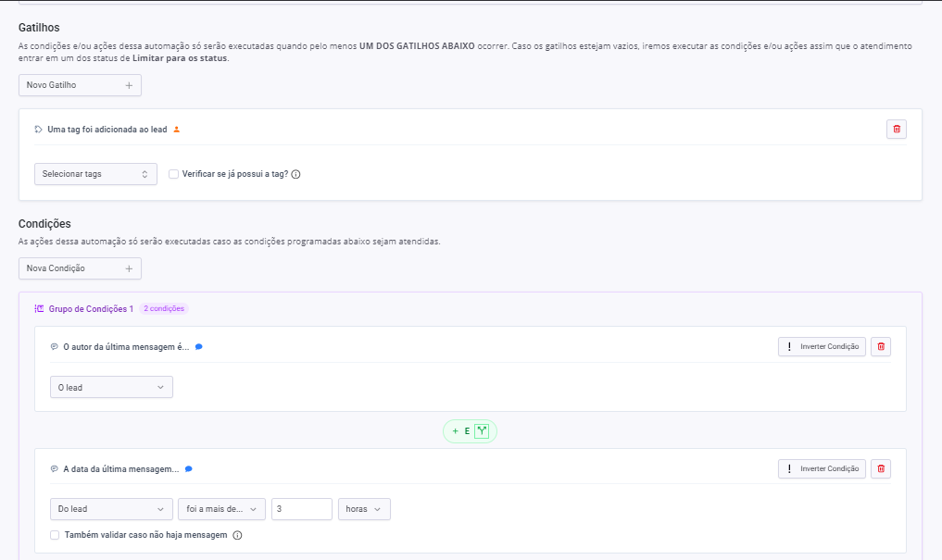
Task: Add a new condition via 'Nova Condição'
Action: 80,268
